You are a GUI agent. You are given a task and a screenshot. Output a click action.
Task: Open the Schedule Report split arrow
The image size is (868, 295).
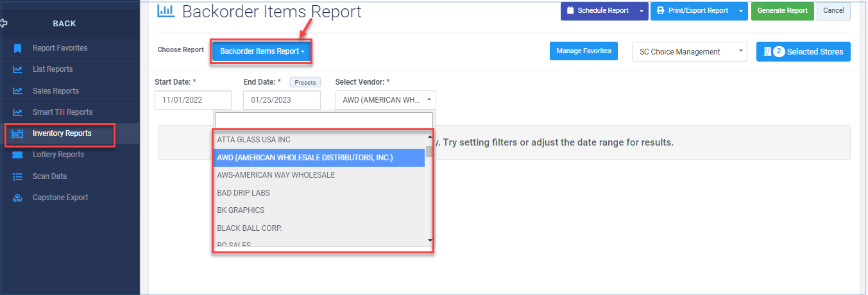(x=642, y=11)
